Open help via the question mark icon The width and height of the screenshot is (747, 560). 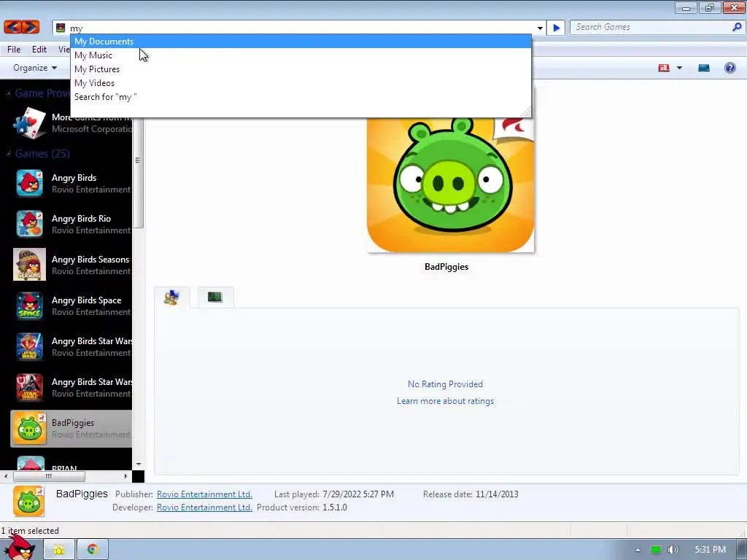point(729,68)
